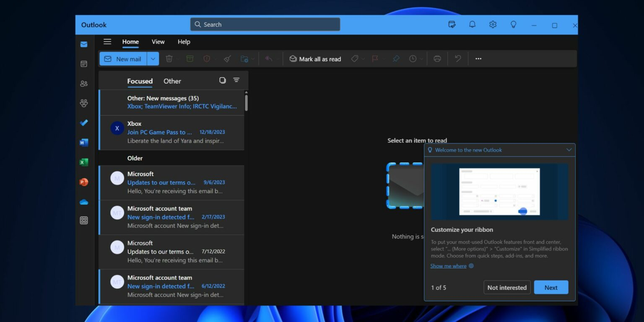Expand the Reply dropdown arrow
Image resolution: width=644 pixels, height=322 pixels.
pos(278,59)
